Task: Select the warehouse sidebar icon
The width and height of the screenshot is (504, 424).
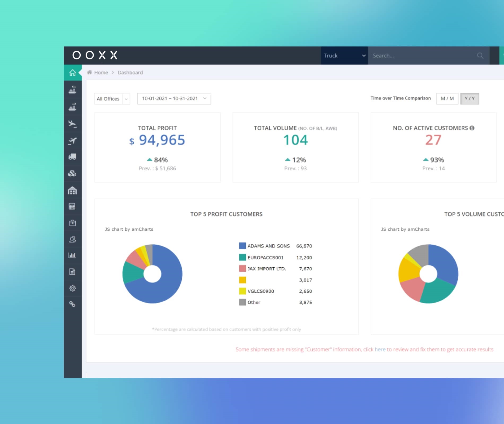Action: tap(72, 190)
